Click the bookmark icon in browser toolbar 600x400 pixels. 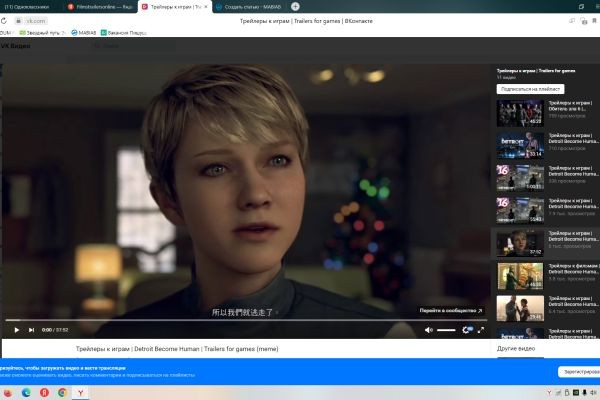coord(595,21)
